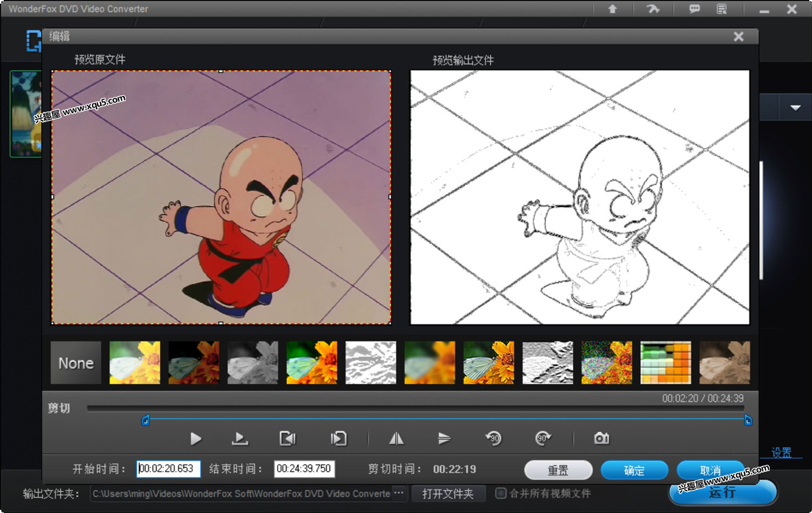Confirm edits with the 确定 button

pos(634,470)
